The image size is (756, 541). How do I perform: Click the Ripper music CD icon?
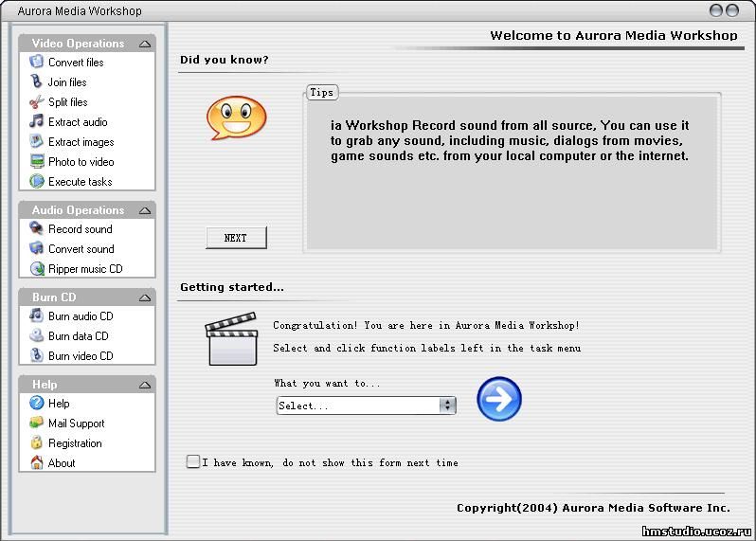[37, 268]
